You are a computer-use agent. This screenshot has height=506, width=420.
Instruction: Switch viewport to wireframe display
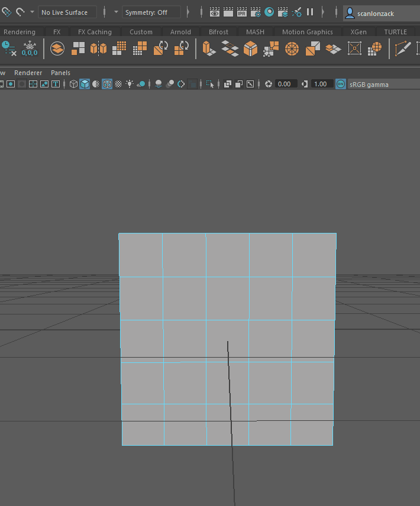73,84
